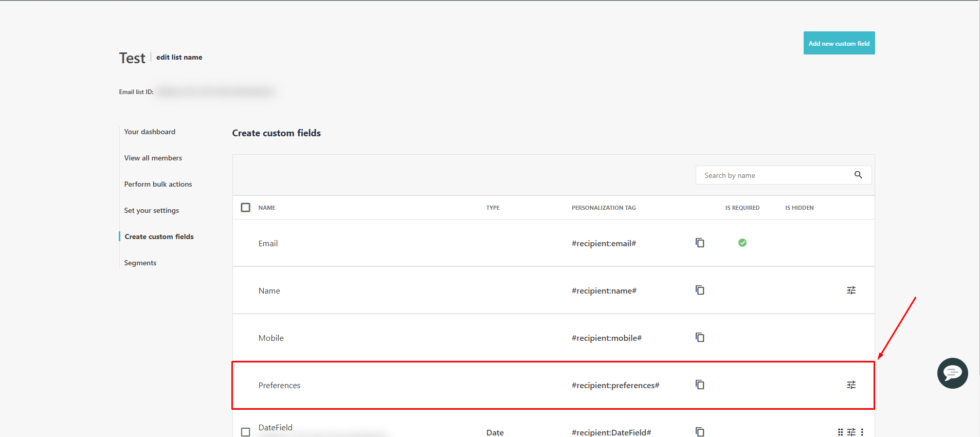Screen dimensions: 980x437
Task: Open settings sliders icon for Preferences field
Action: (x=851, y=385)
